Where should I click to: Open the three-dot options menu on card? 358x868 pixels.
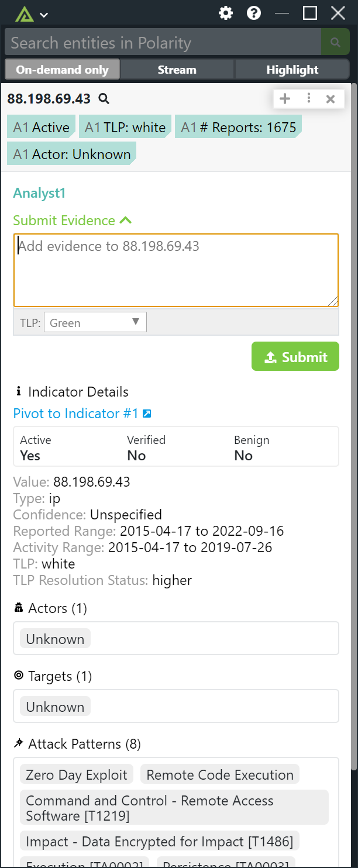308,99
